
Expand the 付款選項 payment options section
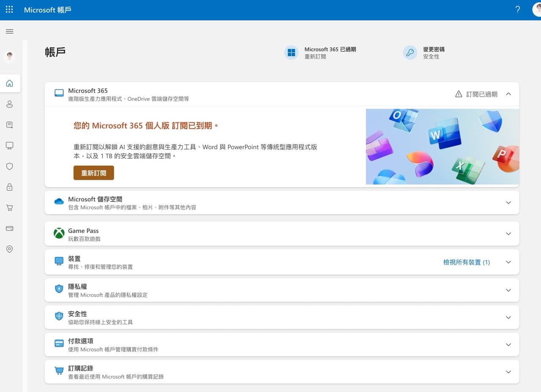(x=508, y=344)
